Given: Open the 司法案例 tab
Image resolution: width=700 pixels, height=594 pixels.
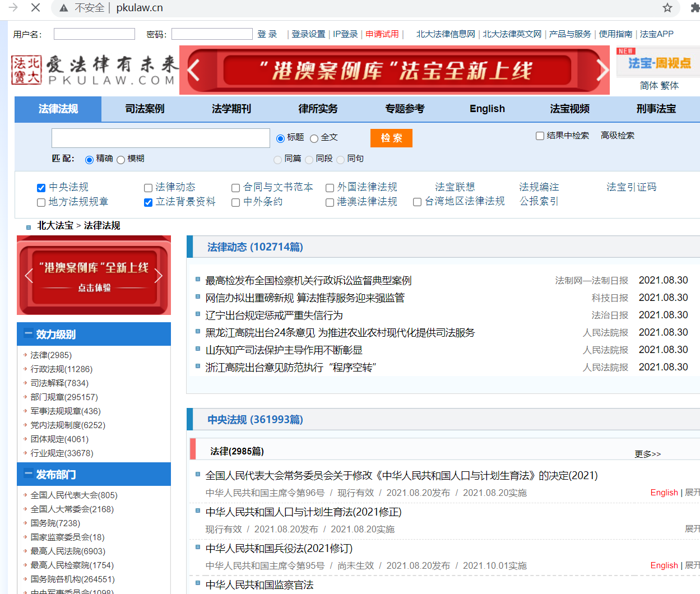Looking at the screenshot, I should click(x=145, y=109).
